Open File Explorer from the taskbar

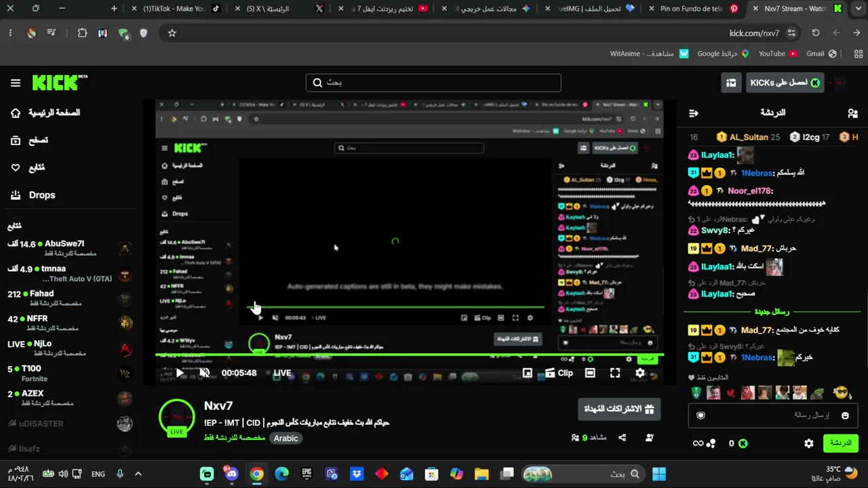(x=481, y=474)
